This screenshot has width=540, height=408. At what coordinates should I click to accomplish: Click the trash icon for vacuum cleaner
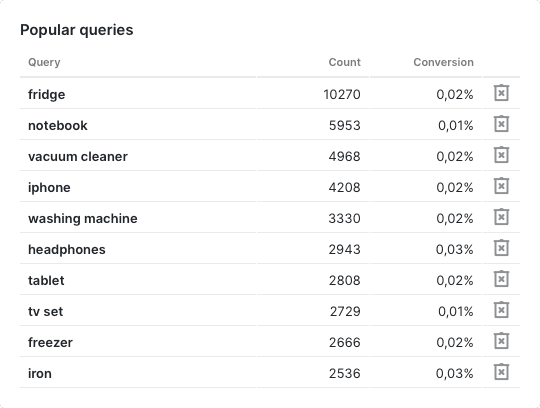point(501,155)
